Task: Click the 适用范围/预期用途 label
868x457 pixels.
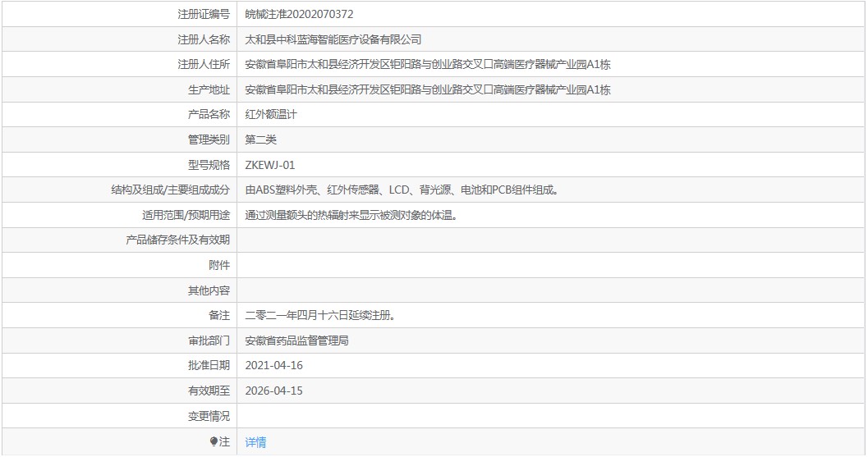Action: point(186,215)
